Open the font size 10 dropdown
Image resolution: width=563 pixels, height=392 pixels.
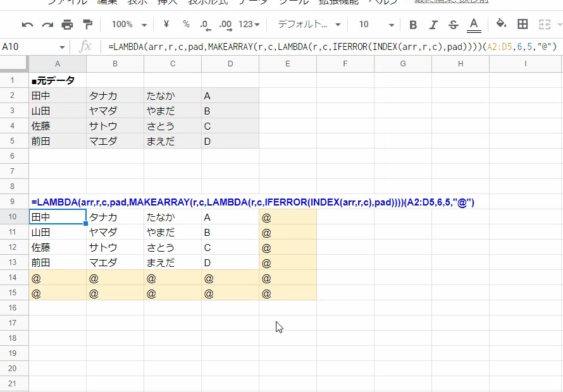coord(376,25)
